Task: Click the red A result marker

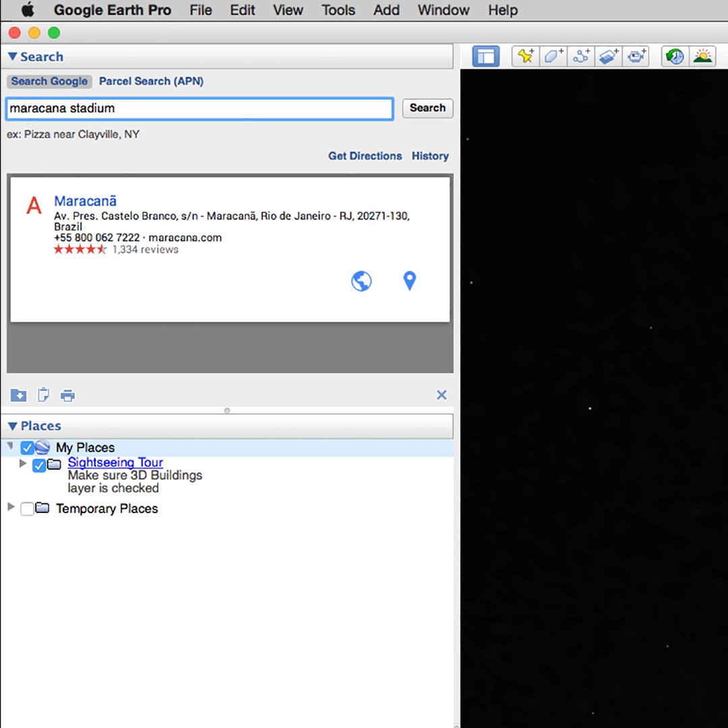Action: 34,205
